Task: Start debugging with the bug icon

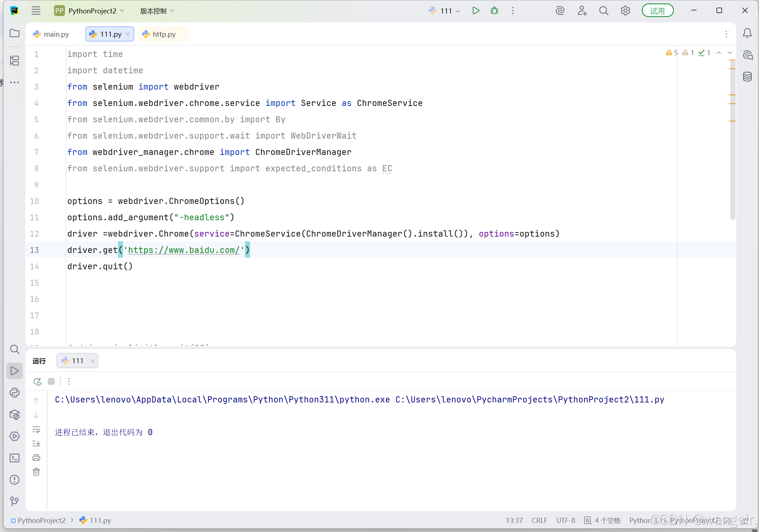Action: 494,11
